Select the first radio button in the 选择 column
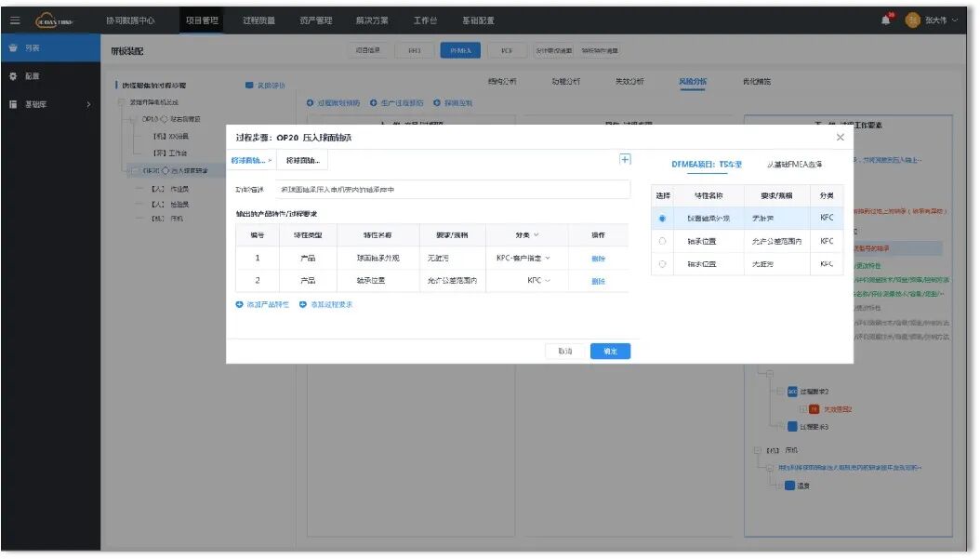 (x=663, y=219)
